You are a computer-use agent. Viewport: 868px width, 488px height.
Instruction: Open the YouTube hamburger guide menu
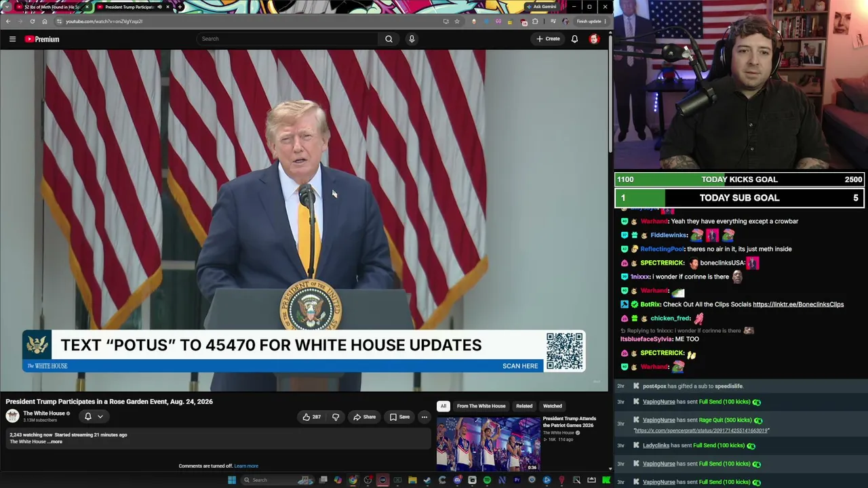coord(12,39)
